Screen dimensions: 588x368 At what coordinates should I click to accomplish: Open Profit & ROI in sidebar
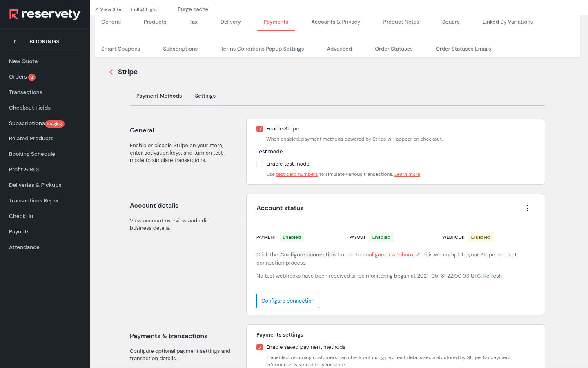coord(24,170)
